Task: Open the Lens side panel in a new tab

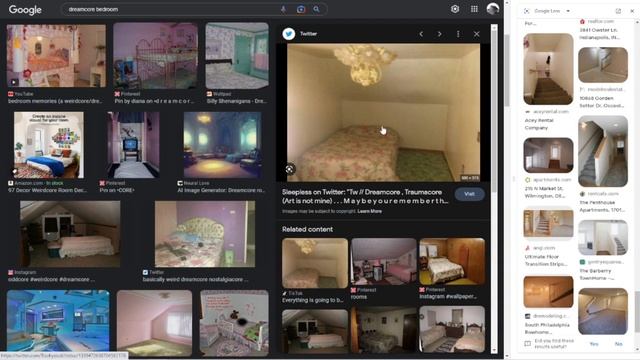Action: pos(618,11)
